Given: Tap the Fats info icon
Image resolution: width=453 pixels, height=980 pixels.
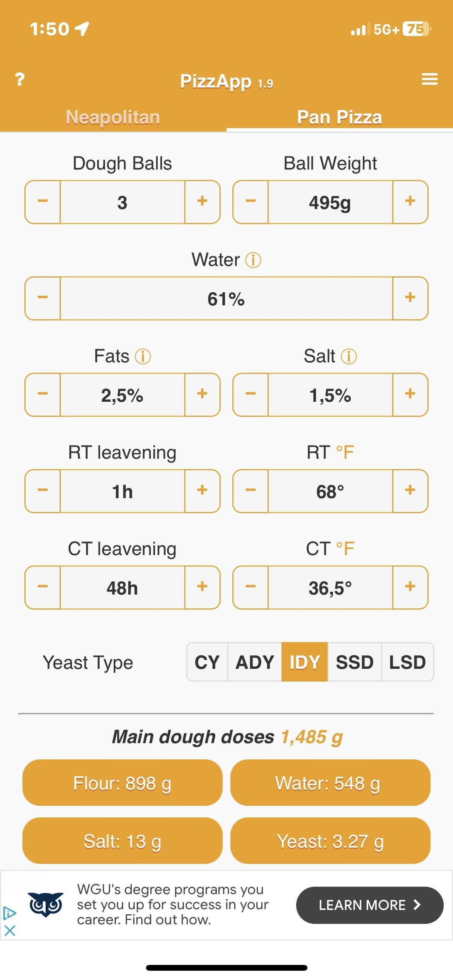Looking at the screenshot, I should pyautogui.click(x=143, y=356).
